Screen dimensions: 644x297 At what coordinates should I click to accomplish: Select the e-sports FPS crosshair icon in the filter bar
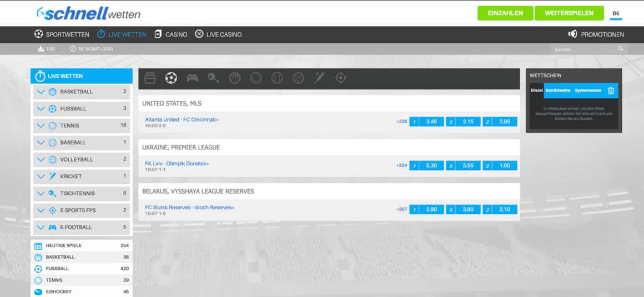[x=340, y=78]
